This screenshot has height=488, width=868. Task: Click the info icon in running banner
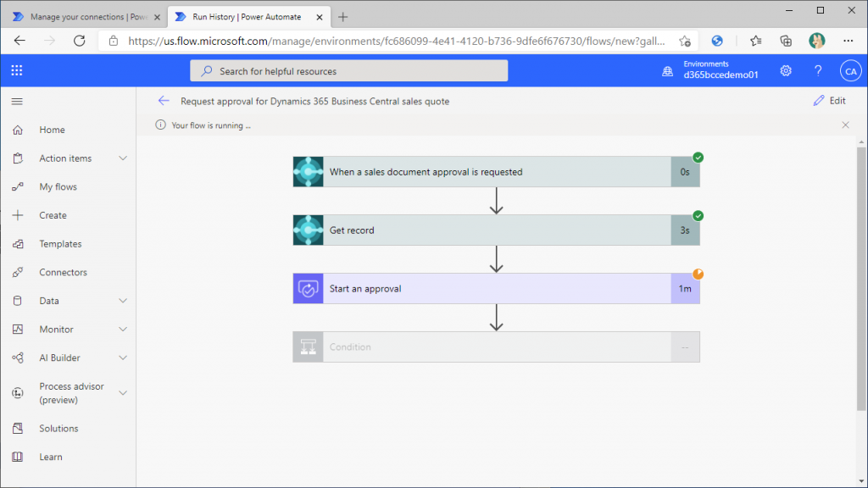pos(160,125)
